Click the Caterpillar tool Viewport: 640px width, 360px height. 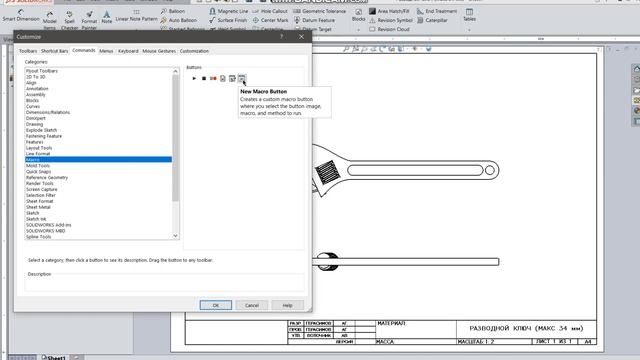[x=432, y=20]
